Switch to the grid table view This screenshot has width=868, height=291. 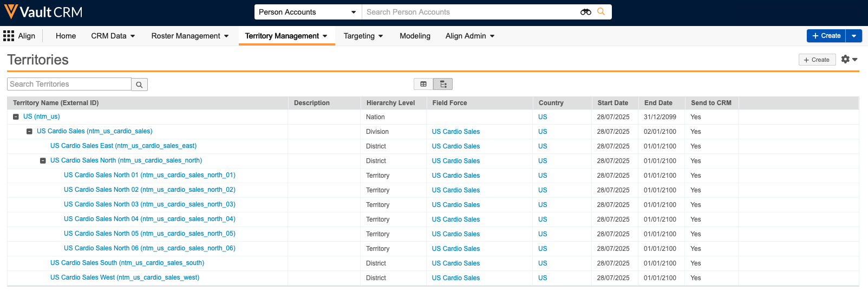[x=423, y=84]
